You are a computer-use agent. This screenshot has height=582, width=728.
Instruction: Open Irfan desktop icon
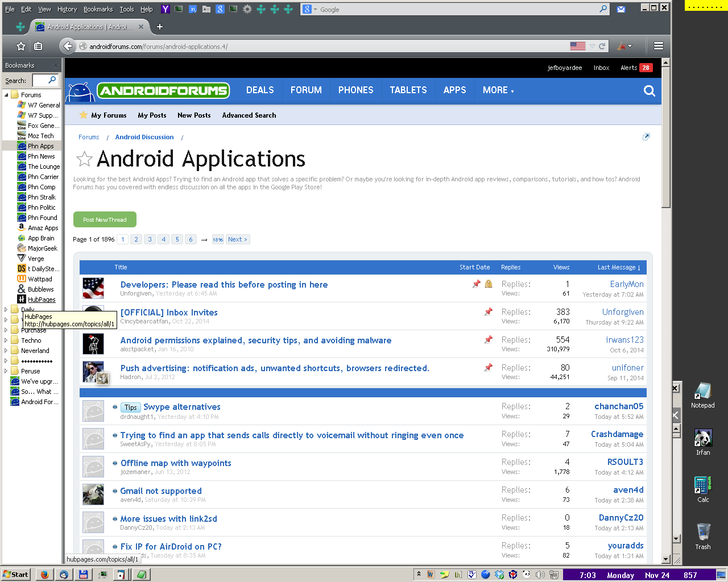pos(703,442)
